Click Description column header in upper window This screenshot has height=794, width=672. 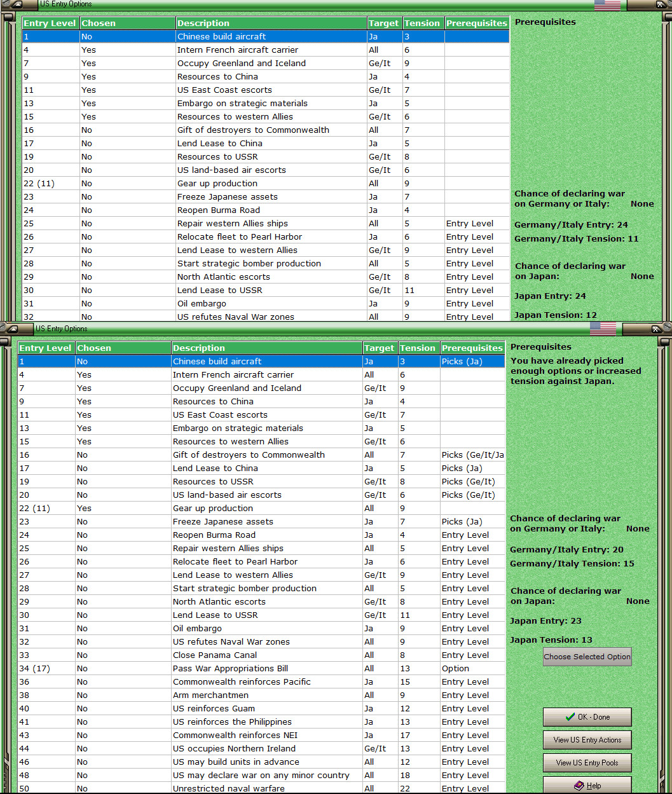click(x=271, y=23)
